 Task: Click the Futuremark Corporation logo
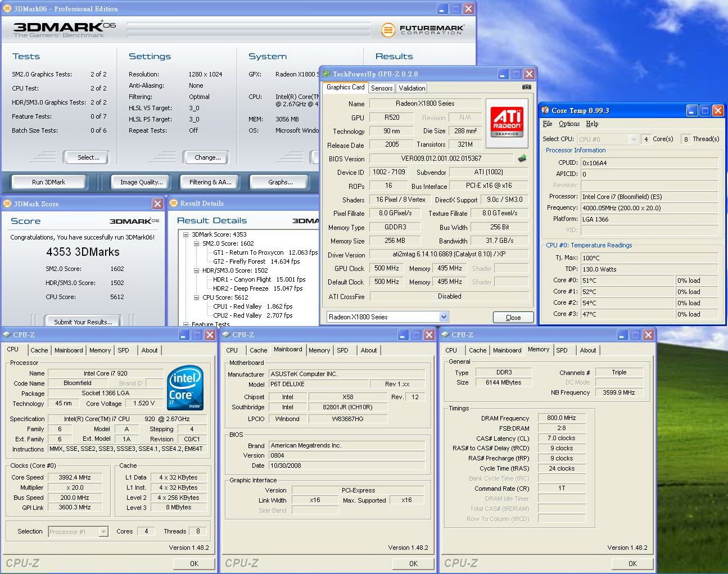(423, 29)
